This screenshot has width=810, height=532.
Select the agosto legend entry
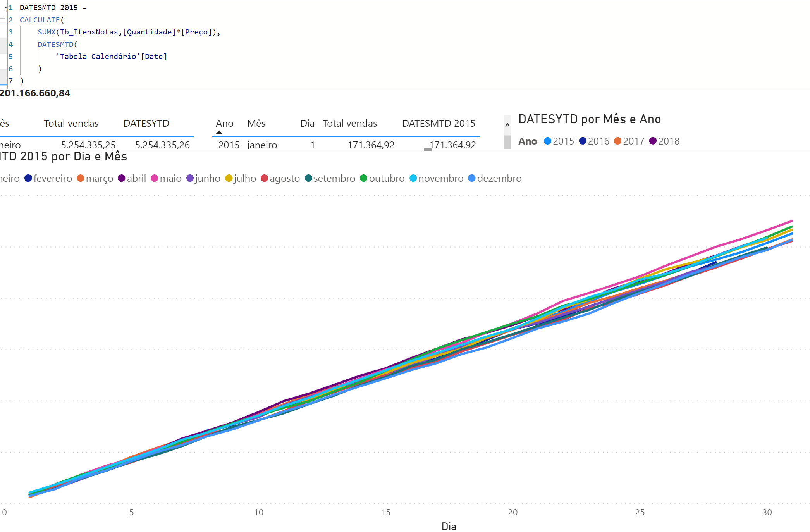click(280, 178)
